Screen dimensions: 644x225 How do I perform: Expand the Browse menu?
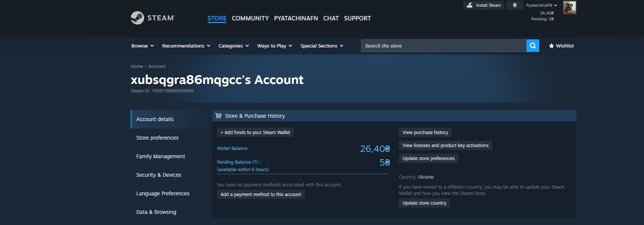click(143, 46)
